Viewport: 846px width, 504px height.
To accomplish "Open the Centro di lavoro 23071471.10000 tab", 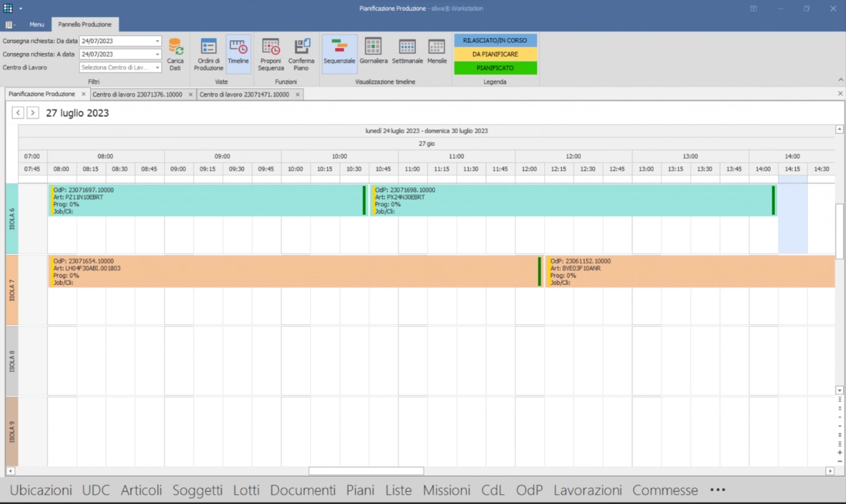I will pos(247,93).
